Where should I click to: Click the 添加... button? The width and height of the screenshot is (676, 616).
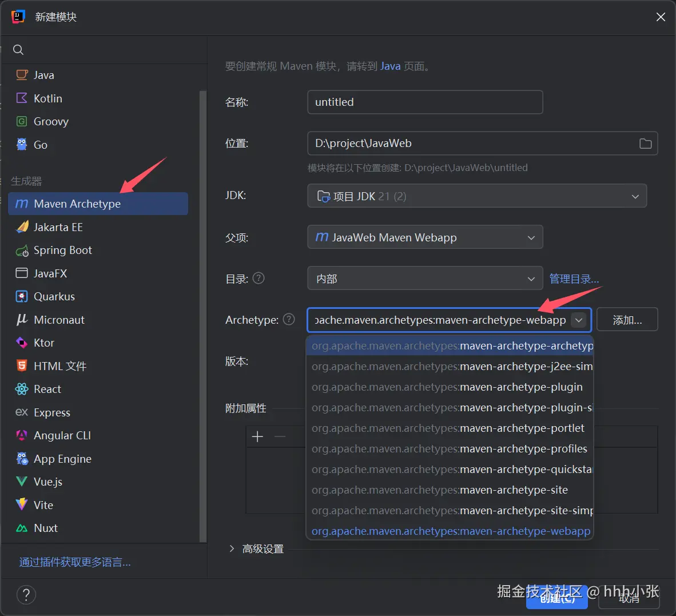click(627, 319)
